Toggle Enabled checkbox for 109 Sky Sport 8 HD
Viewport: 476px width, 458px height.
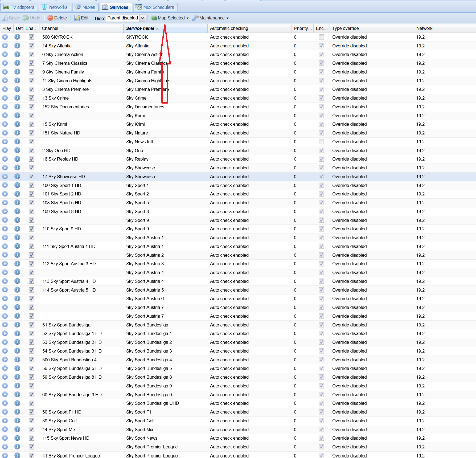[x=31, y=211]
